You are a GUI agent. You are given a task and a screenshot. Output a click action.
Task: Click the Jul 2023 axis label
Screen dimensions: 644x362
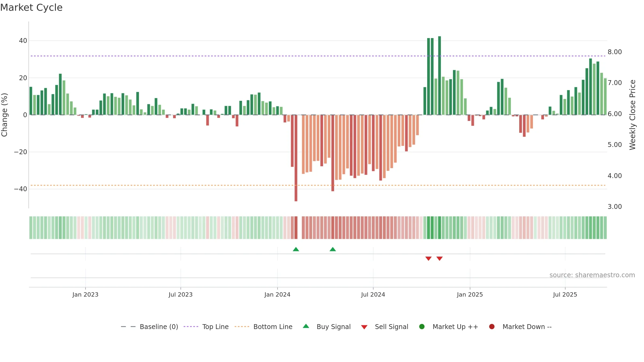point(181,295)
